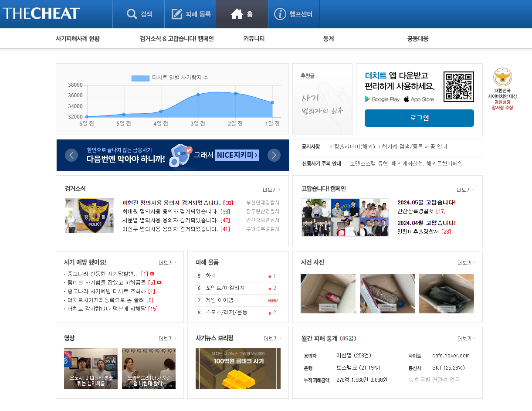Click cafe.naver.com site statistic
The width and height of the screenshot is (532, 411).
451,356
